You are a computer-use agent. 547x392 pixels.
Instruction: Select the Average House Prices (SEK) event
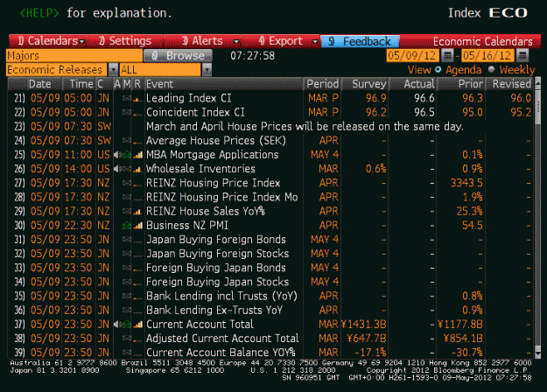pyautogui.click(x=216, y=141)
